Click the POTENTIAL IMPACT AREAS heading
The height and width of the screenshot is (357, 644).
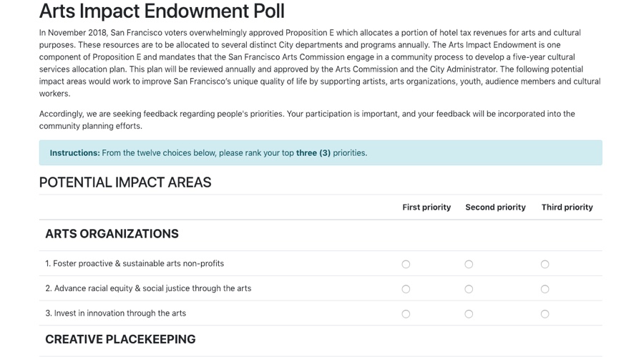(125, 182)
